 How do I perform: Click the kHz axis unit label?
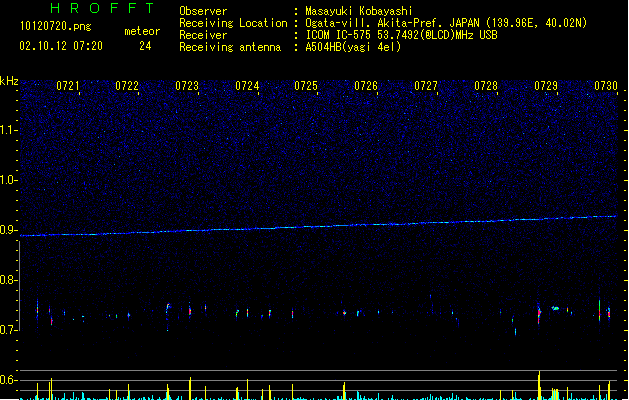pyautogui.click(x=9, y=81)
